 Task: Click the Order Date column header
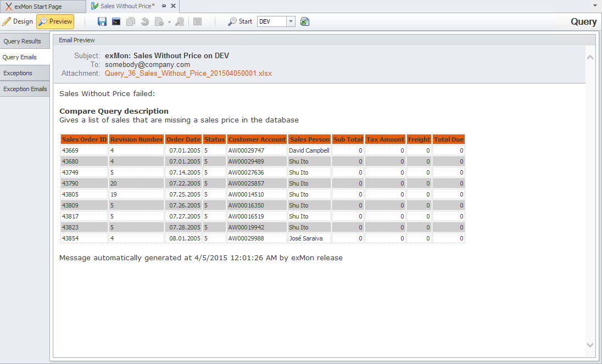(x=183, y=139)
